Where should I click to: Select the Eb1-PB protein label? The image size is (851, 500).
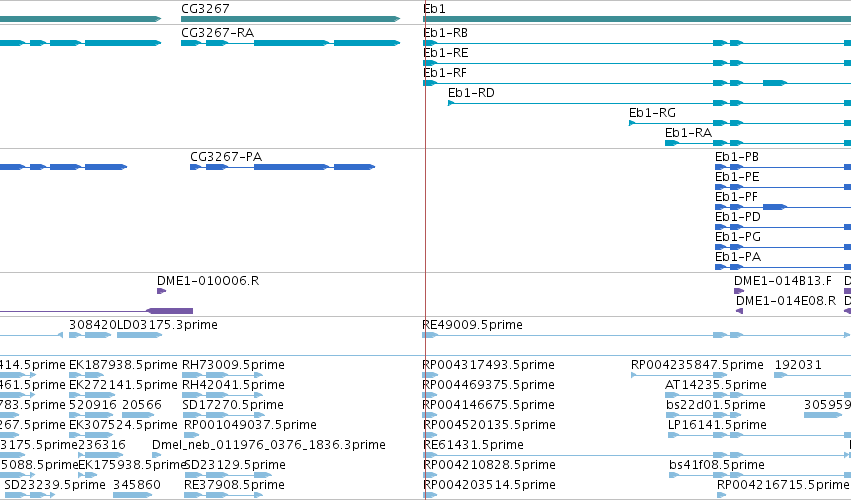737,157
